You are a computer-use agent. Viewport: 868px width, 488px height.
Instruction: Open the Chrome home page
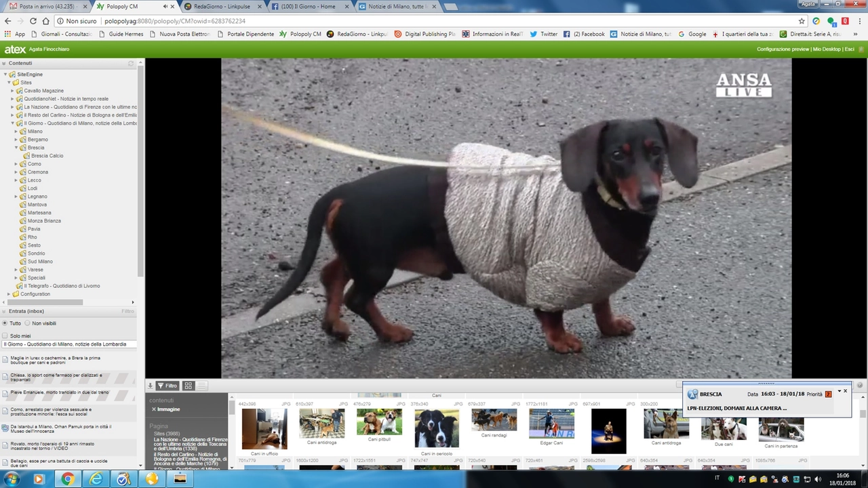point(45,21)
